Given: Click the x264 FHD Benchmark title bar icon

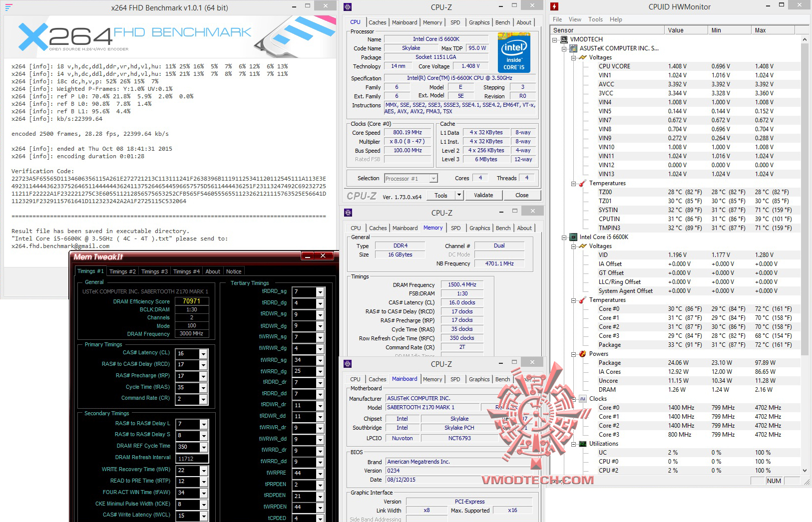Looking at the screenshot, I should pos(8,7).
